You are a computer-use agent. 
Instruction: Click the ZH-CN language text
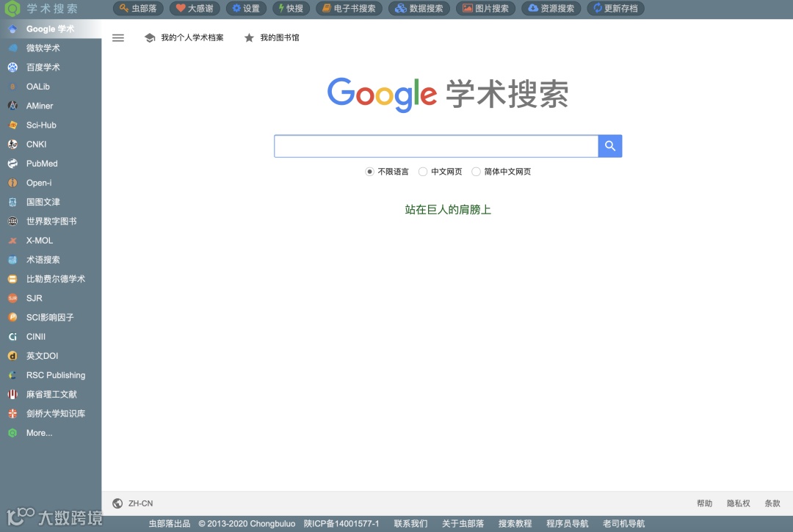(140, 503)
